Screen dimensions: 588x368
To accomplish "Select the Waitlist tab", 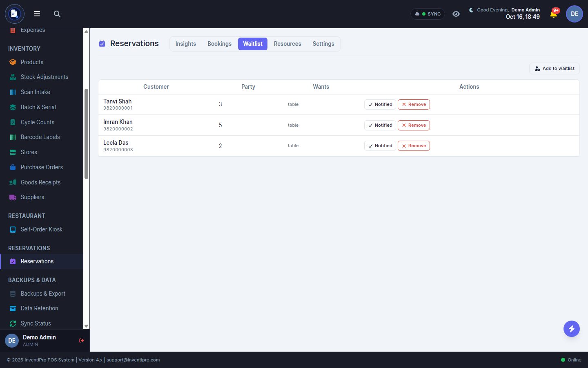I will (253, 44).
